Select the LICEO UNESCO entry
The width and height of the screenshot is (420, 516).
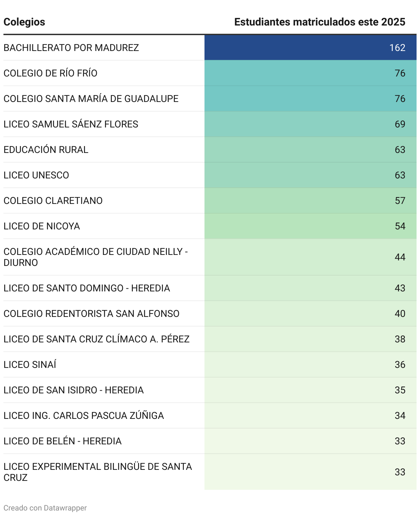tap(36, 175)
